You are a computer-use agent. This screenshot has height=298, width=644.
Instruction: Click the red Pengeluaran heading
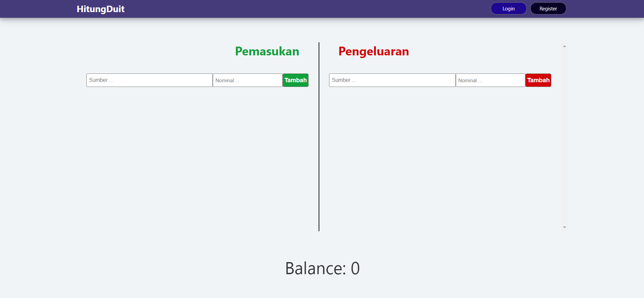pyautogui.click(x=373, y=51)
